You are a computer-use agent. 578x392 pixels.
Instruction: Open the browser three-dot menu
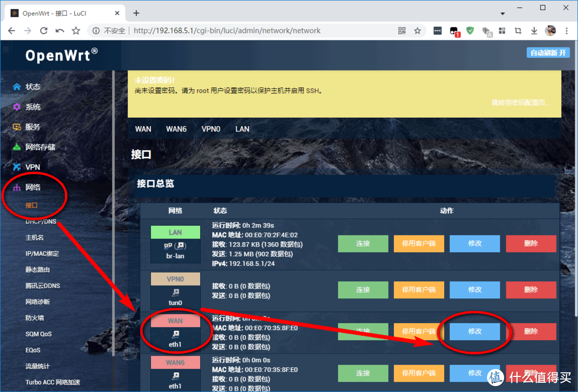[x=567, y=30]
